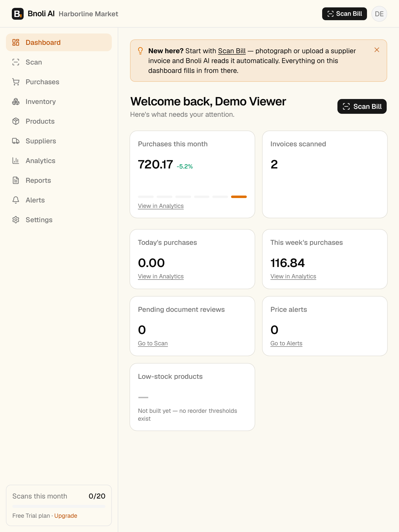Click the Upgrade plan link

[66, 516]
